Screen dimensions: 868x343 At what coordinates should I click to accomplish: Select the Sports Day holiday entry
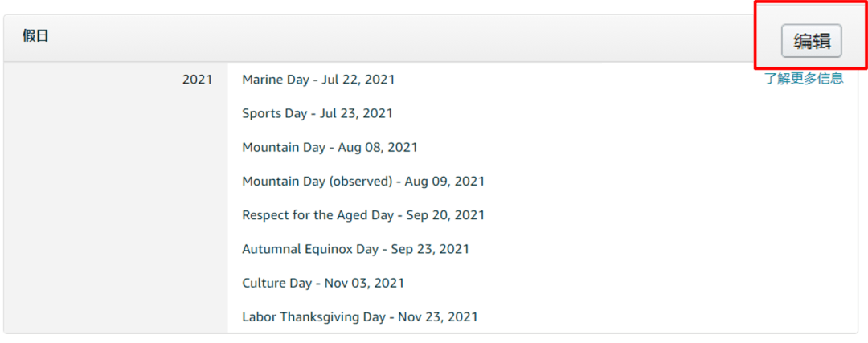pos(317,113)
